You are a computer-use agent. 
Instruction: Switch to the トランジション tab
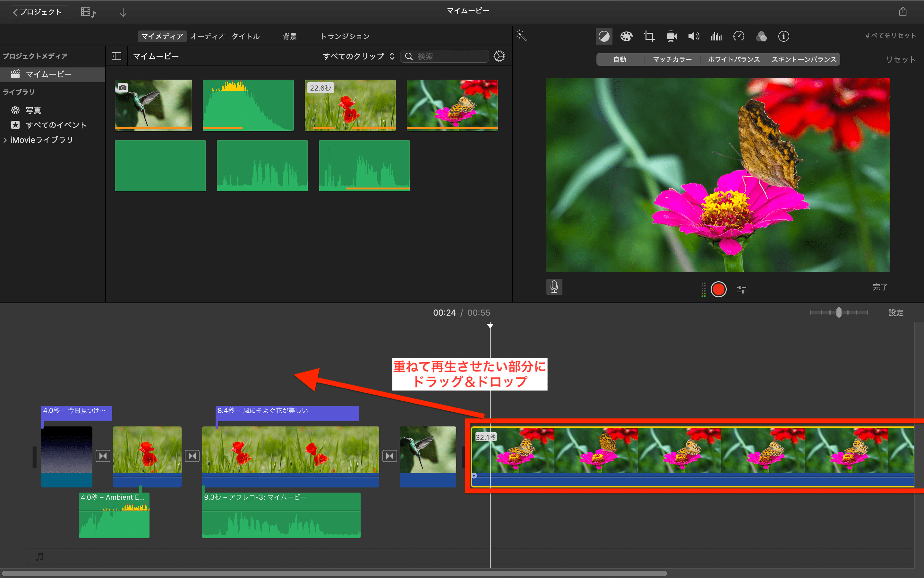coord(345,36)
